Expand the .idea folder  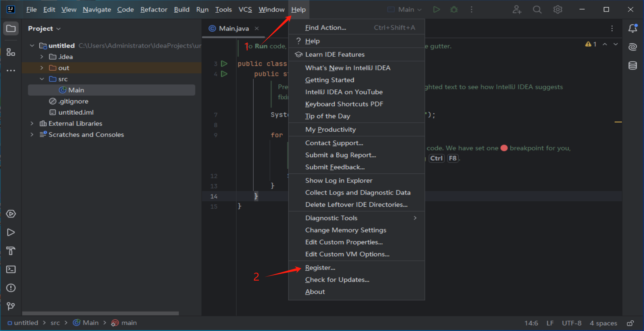coord(42,57)
